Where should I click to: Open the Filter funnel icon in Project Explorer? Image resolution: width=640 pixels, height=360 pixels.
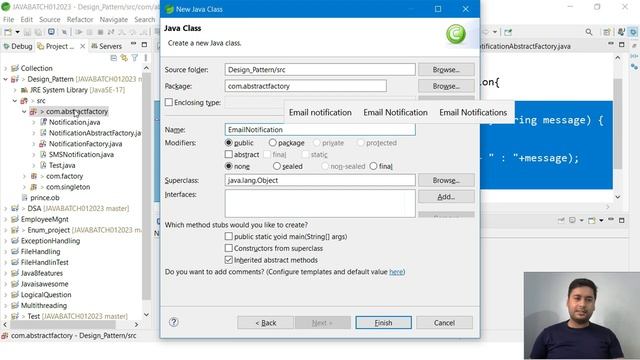135,58
